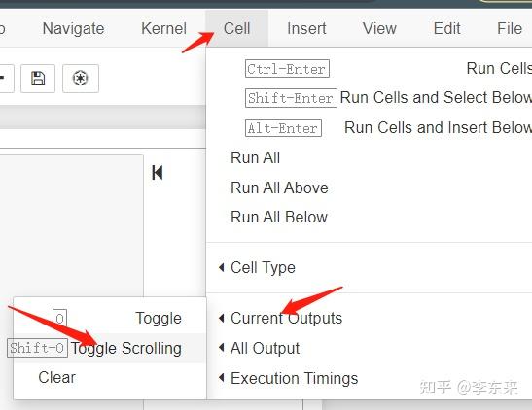
Task: Choose Run All Above
Action: 279,188
